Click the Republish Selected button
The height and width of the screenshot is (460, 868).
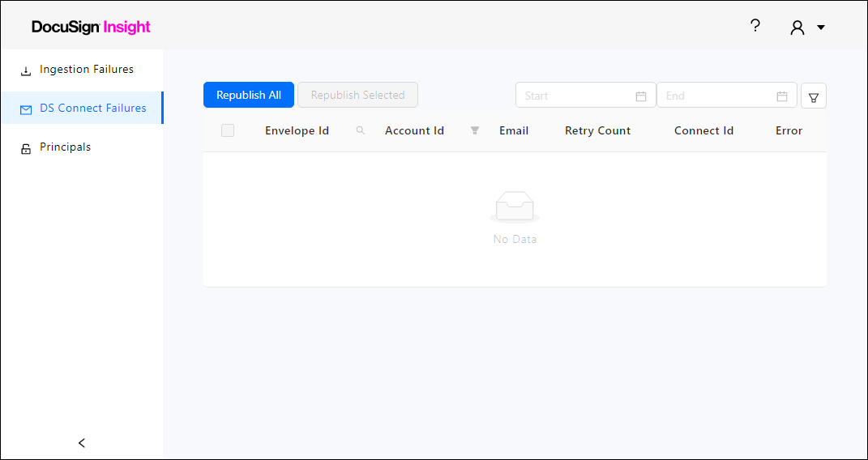pyautogui.click(x=357, y=96)
